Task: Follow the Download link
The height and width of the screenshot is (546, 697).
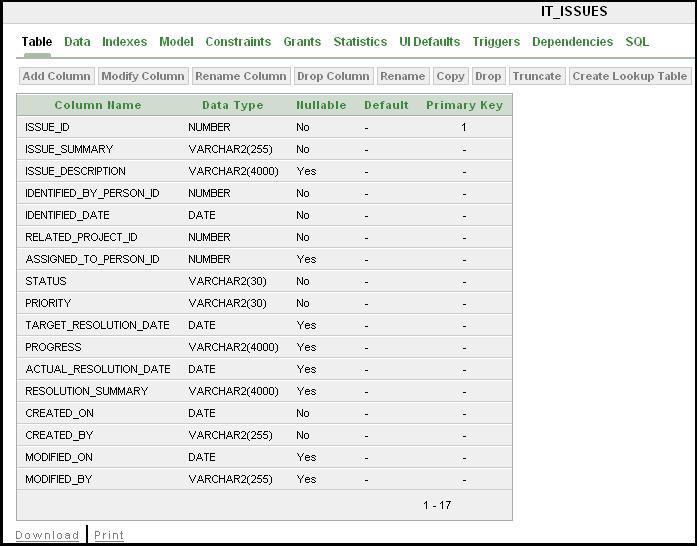Action: point(47,535)
